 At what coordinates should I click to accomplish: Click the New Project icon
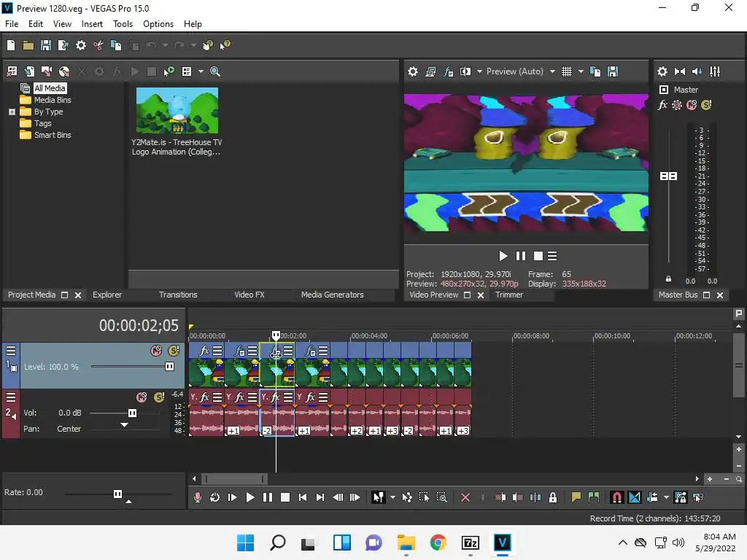coord(11,45)
